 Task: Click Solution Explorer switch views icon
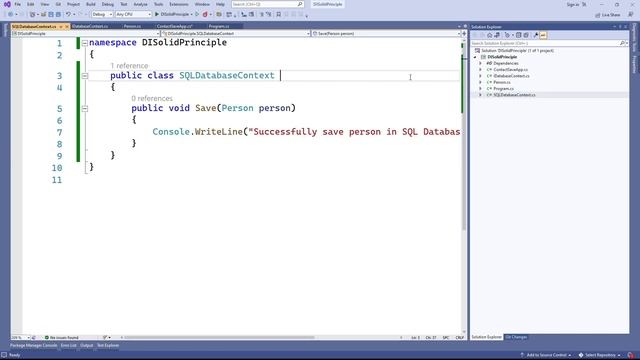click(497, 35)
